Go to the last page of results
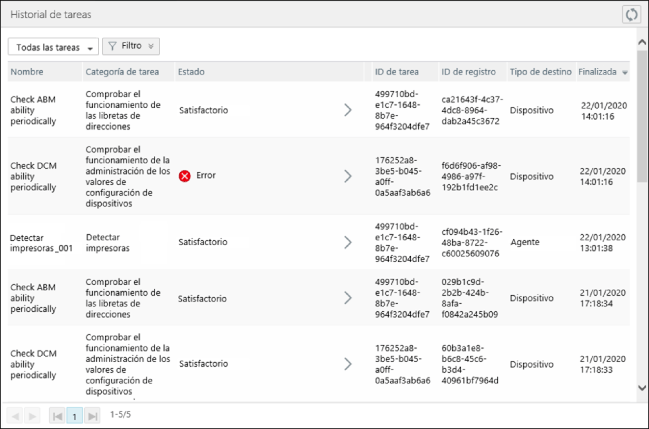Image resolution: width=649 pixels, height=429 pixels. 92,415
